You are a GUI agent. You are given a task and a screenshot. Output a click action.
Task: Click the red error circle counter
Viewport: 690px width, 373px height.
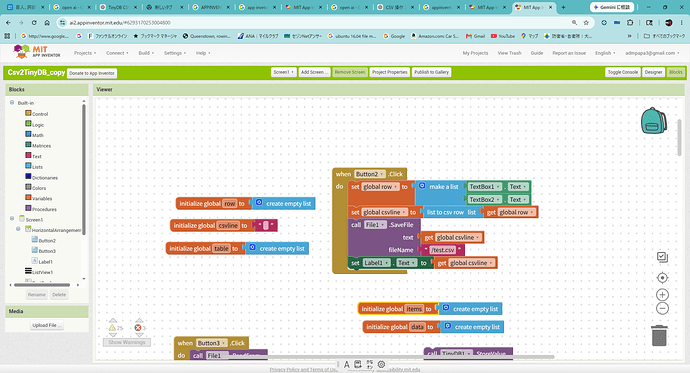[x=138, y=328]
